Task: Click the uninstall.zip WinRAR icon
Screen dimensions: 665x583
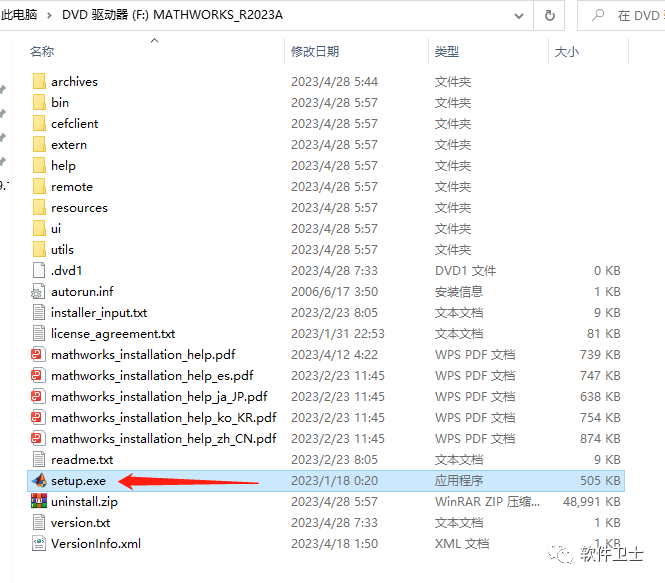Action: [39, 501]
